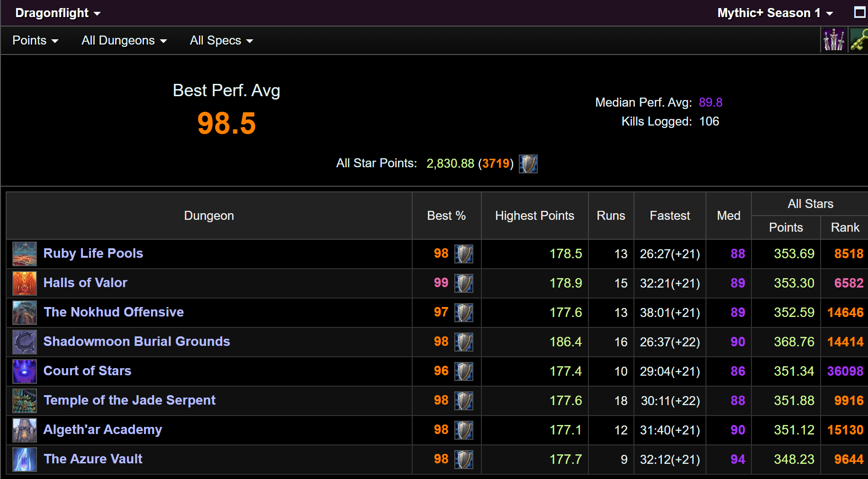The image size is (868, 479).
Task: Click the shield icon beside All Star Points
Action: [528, 164]
